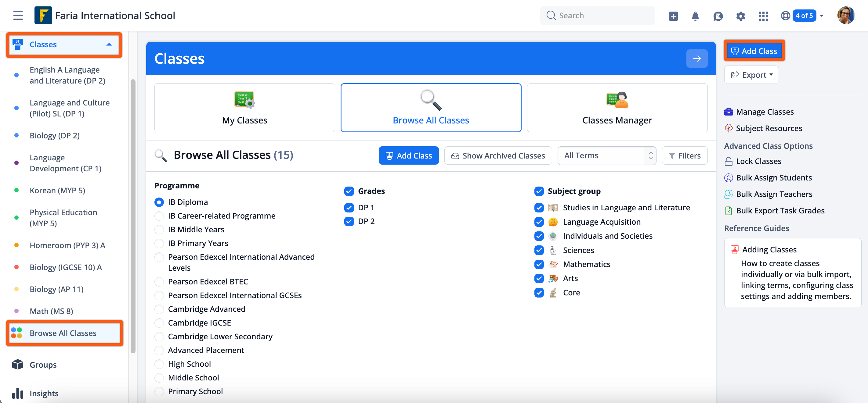Click the Core statue icon
The width and height of the screenshot is (868, 403).
tap(553, 293)
